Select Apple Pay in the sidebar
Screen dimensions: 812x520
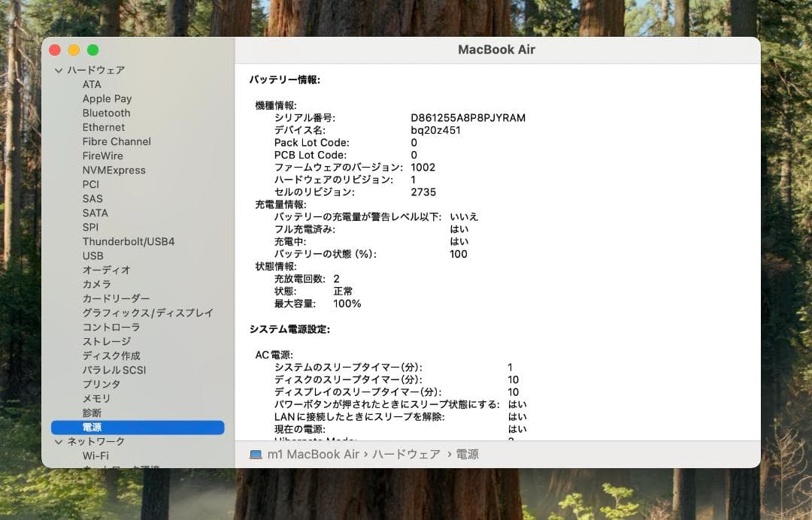107,98
